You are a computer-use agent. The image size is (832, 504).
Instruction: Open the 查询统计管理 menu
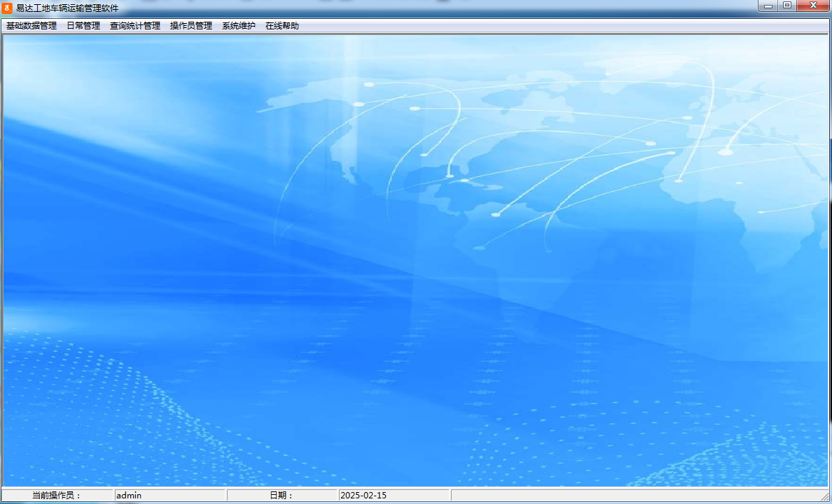tap(134, 24)
